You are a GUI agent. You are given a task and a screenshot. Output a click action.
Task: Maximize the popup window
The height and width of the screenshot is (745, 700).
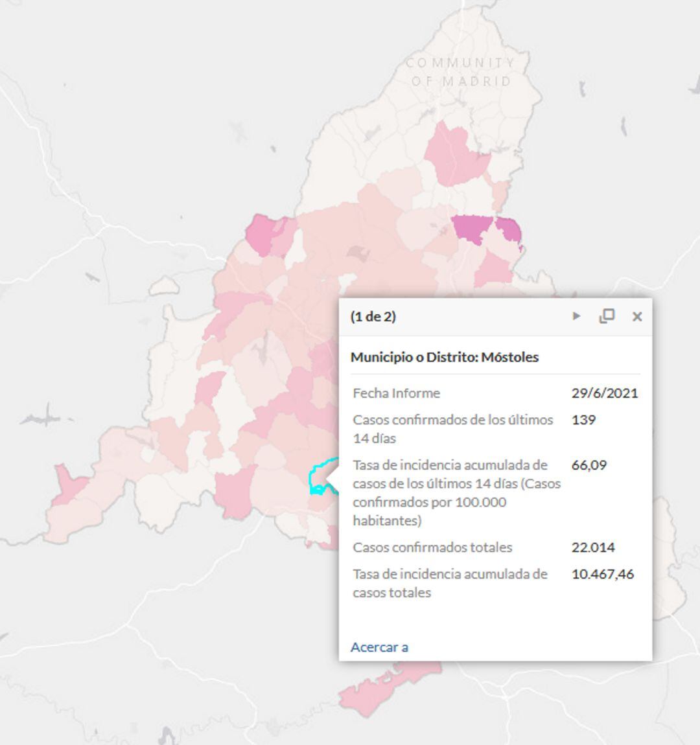(607, 316)
